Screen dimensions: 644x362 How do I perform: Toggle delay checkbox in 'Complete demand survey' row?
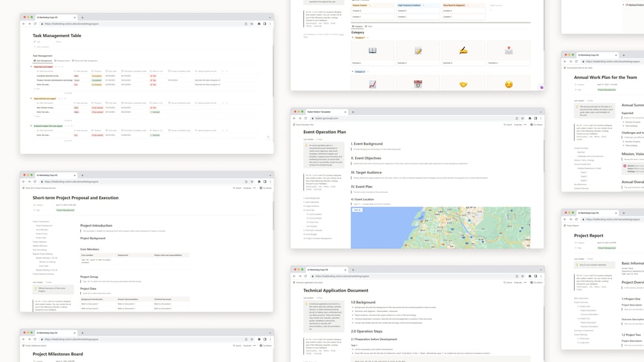151,76
